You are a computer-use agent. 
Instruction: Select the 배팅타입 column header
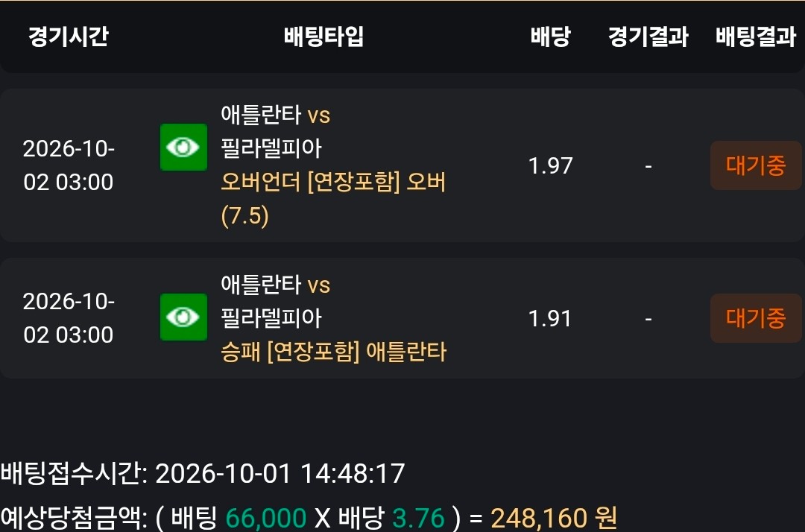323,37
